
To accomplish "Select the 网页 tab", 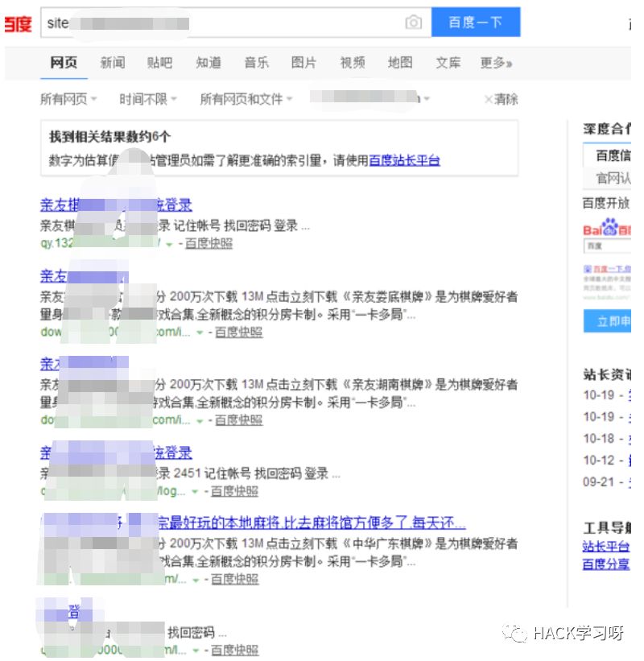I will (x=64, y=62).
